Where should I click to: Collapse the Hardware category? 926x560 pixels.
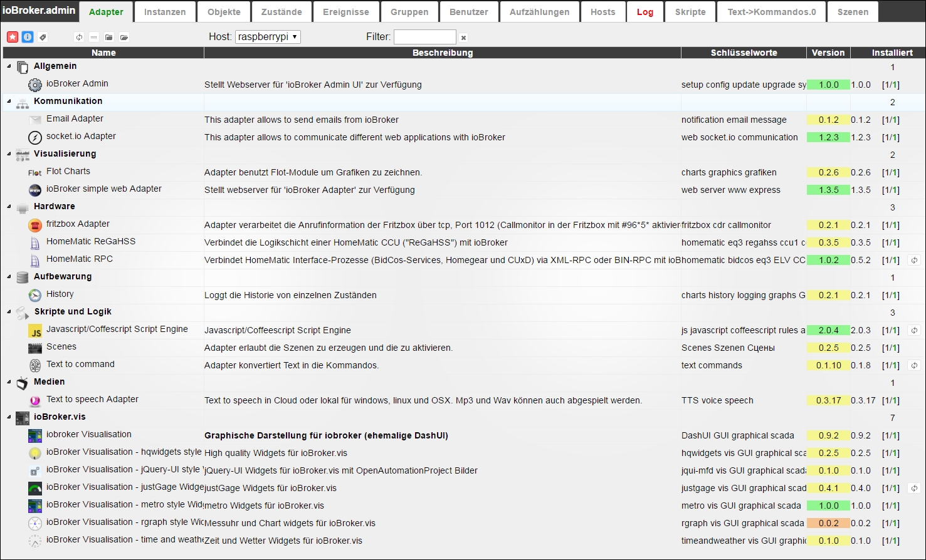(x=9, y=206)
